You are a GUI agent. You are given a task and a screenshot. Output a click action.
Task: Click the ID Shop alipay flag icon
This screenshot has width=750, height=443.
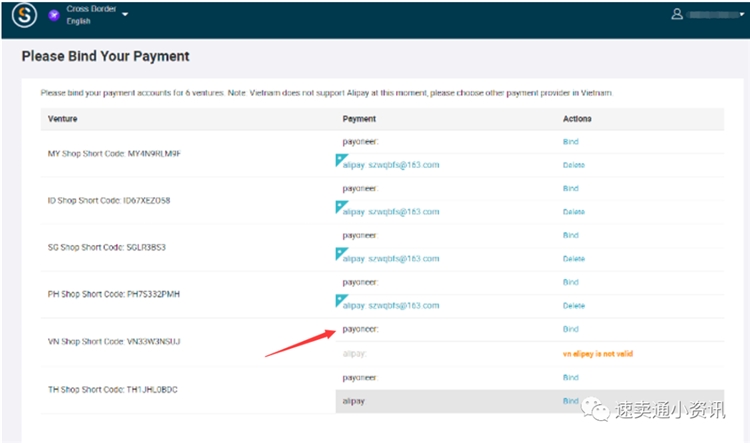tap(341, 207)
